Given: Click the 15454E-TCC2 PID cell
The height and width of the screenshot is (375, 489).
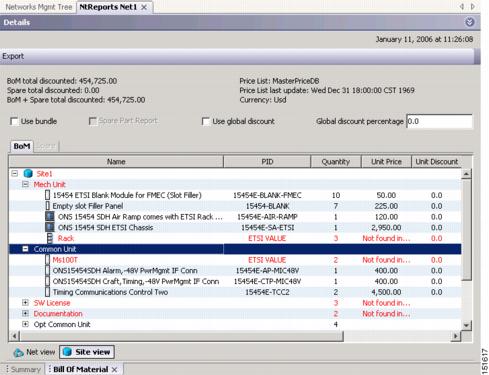Looking at the screenshot, I should click(x=267, y=292).
